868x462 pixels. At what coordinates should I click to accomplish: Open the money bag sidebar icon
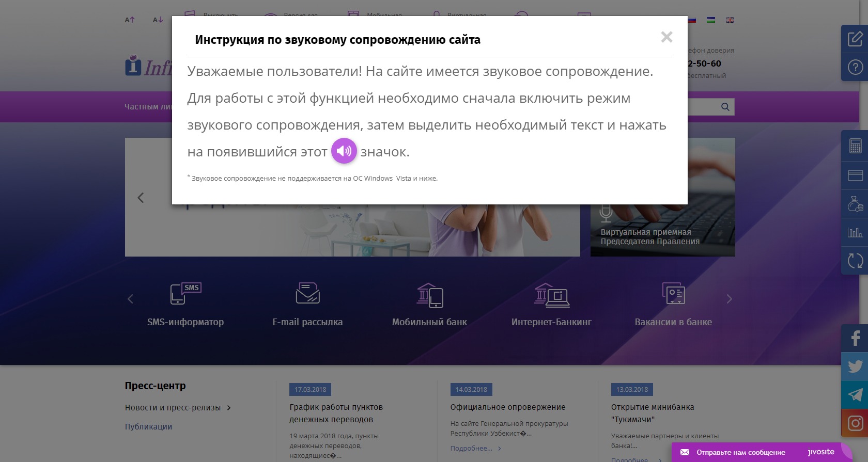(855, 204)
